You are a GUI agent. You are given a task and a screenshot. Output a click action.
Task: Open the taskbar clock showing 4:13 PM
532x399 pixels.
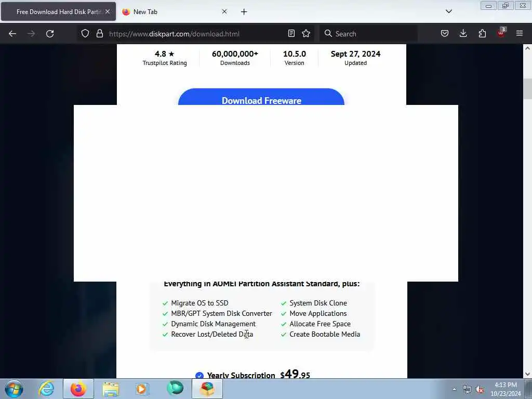click(x=506, y=389)
